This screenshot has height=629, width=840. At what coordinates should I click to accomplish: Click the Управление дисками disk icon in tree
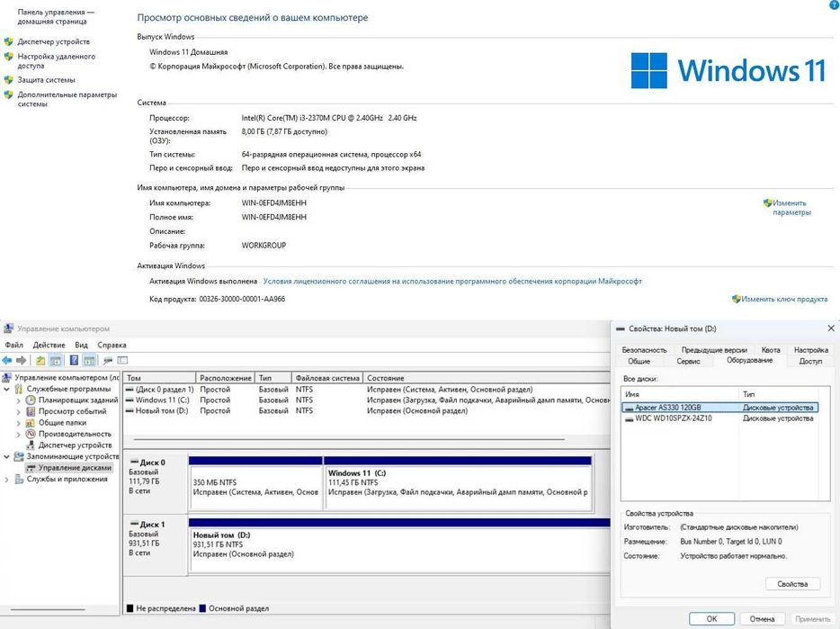[x=31, y=468]
